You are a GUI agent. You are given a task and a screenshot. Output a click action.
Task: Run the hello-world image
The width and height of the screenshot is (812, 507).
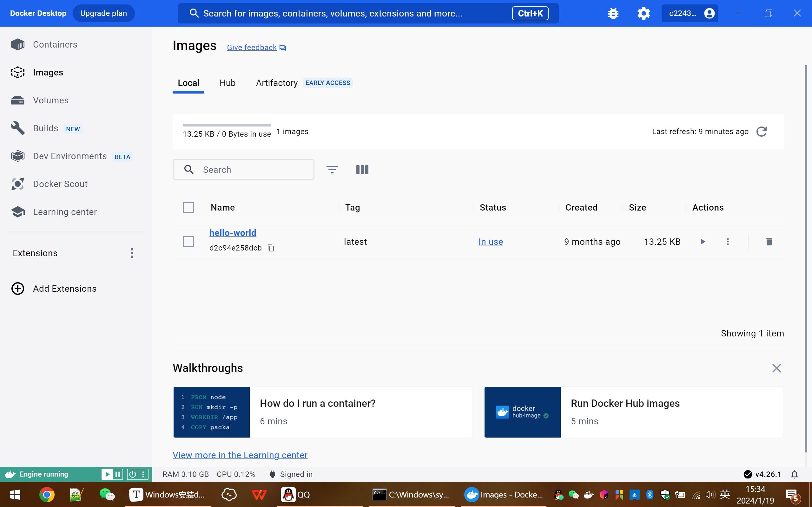point(703,241)
